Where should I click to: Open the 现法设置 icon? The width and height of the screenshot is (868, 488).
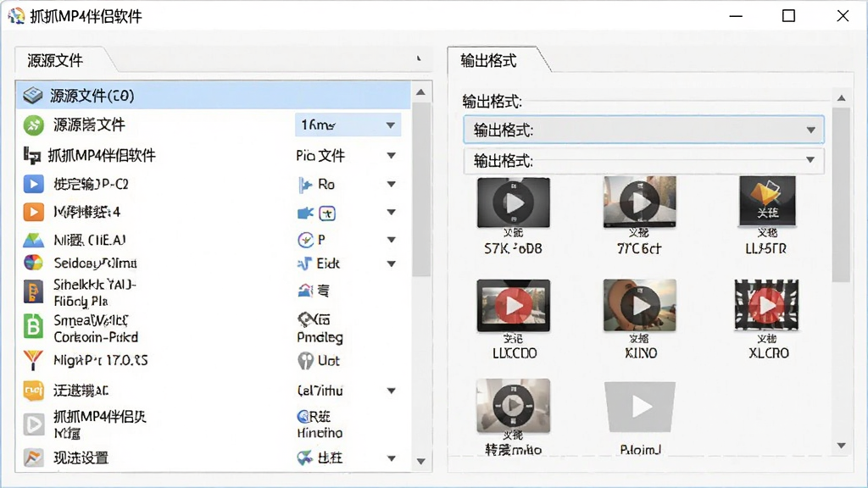(x=33, y=457)
